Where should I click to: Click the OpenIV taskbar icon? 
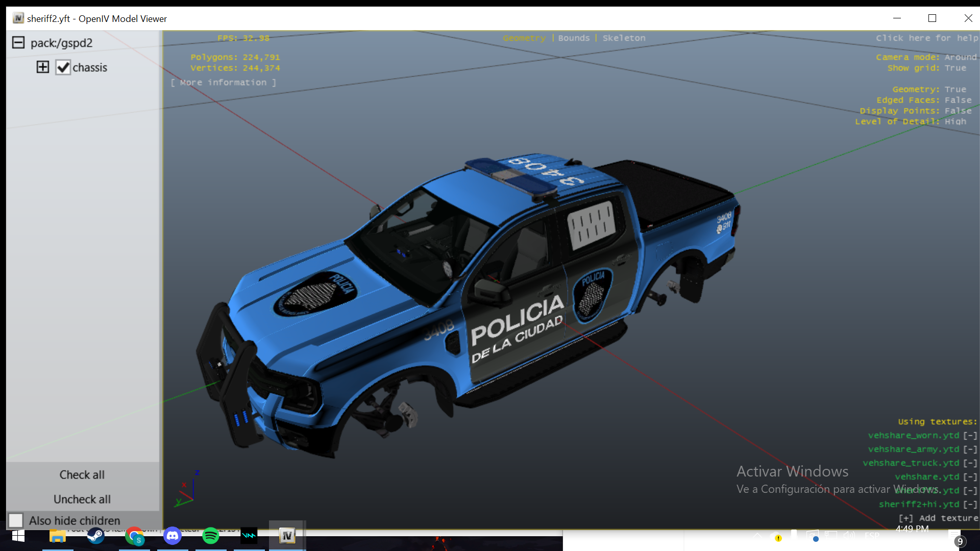[287, 536]
